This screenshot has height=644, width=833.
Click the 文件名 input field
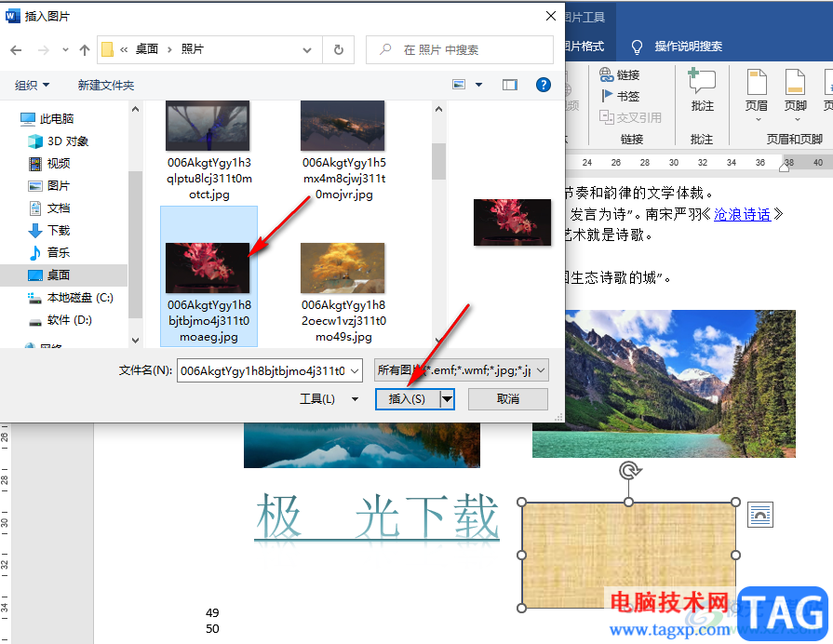[262, 370]
